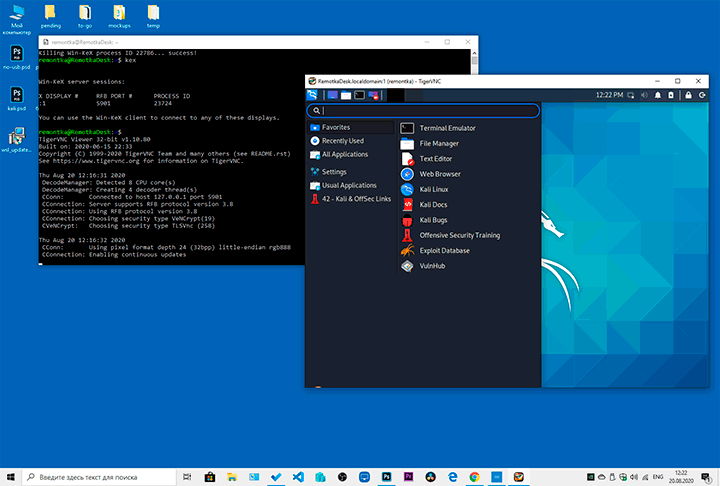
Task: Open Photoshop from the Windows taskbar
Action: pos(387,477)
